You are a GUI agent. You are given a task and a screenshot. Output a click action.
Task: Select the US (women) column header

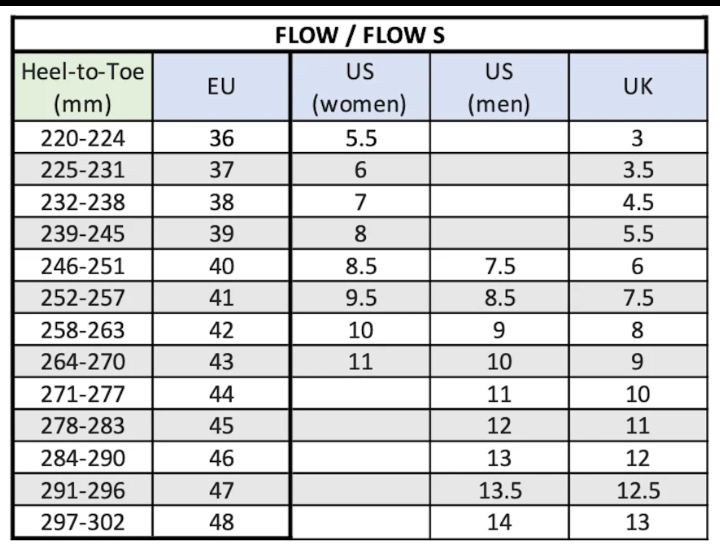click(x=360, y=87)
